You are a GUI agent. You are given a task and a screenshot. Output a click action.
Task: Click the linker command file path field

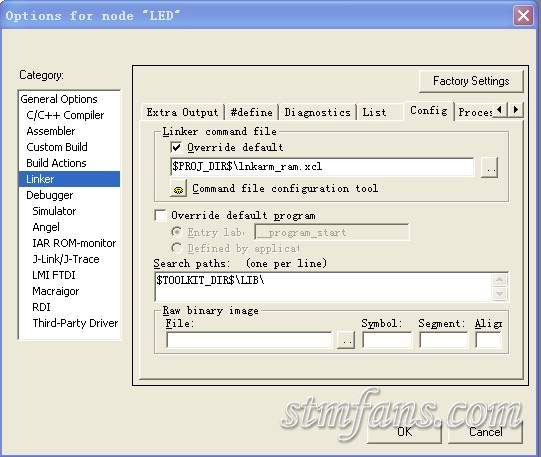coord(322,167)
